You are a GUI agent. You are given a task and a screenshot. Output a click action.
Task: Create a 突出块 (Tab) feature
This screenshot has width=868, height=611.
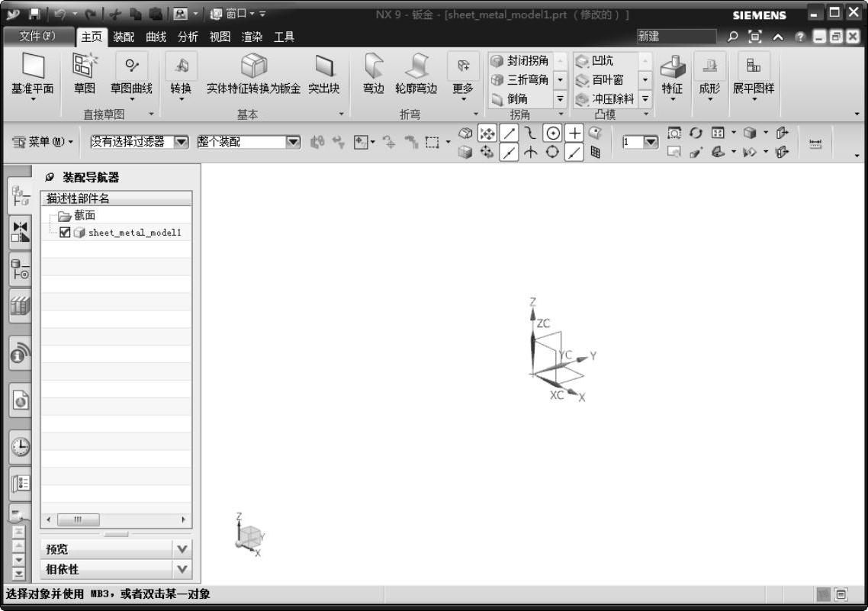pyautogui.click(x=324, y=74)
